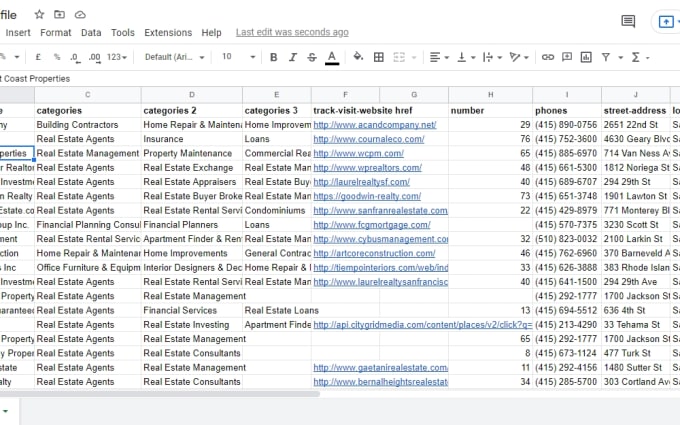Open text wrapping dropdown
This screenshot has width=680, height=425.
click(x=492, y=57)
